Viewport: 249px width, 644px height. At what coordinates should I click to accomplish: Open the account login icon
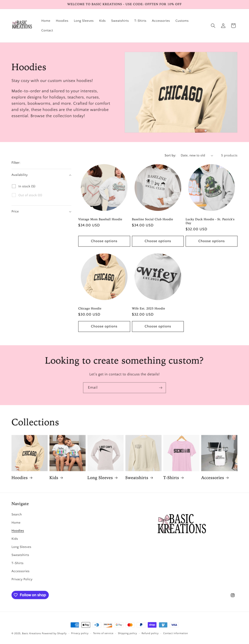point(223,26)
